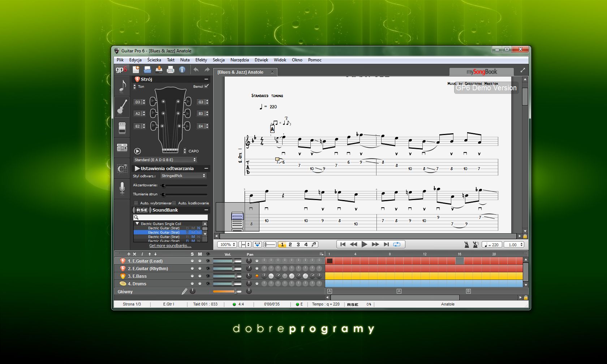Open the note edition panel

coord(122,86)
